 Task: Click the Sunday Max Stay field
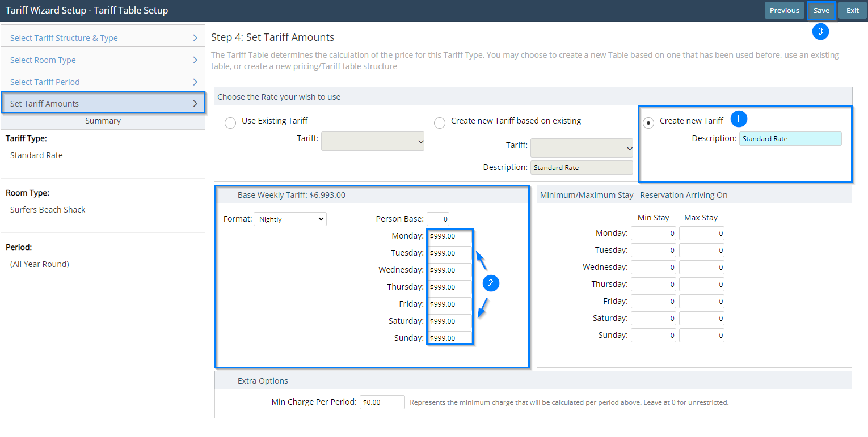701,336
